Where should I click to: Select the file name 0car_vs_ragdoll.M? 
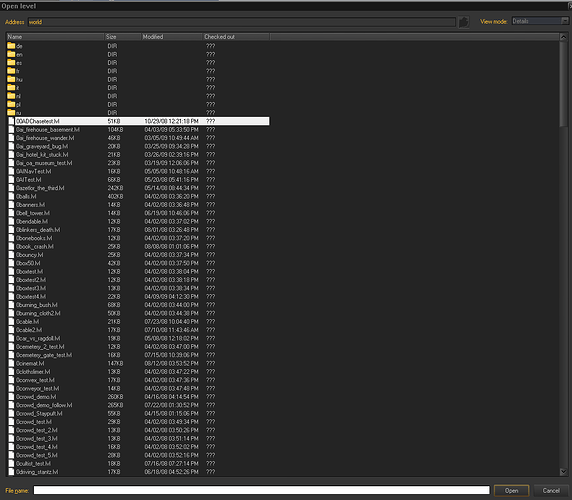click(38, 338)
